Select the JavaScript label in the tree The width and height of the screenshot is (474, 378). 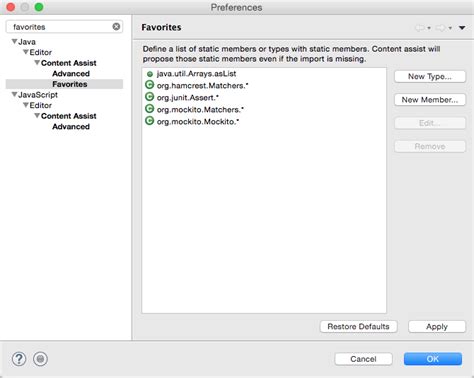[38, 95]
